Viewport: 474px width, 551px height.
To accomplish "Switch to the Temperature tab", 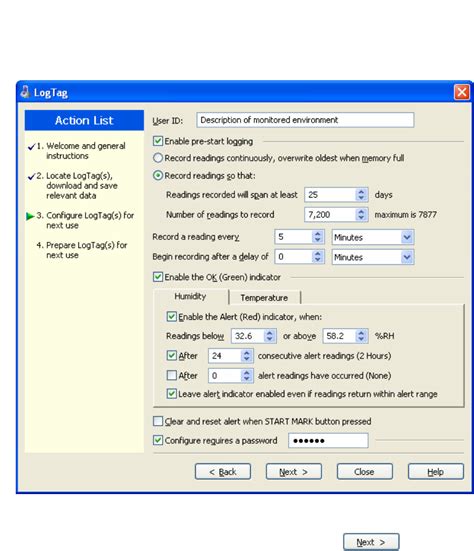I will 264,298.
